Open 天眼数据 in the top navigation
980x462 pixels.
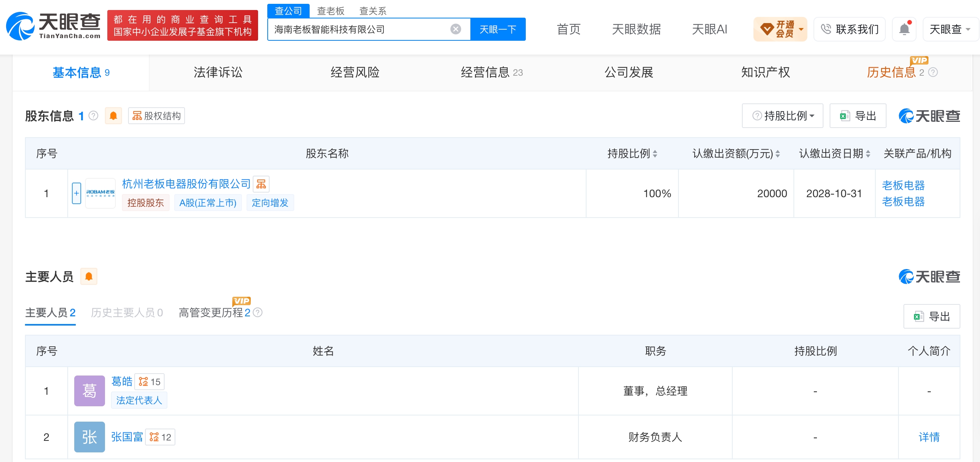[x=637, y=29]
